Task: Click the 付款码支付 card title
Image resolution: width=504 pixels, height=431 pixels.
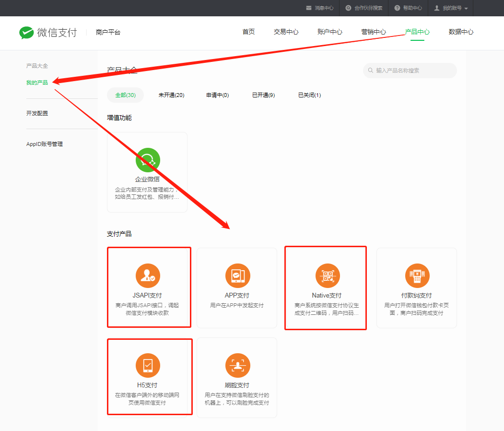Action: pos(417,295)
